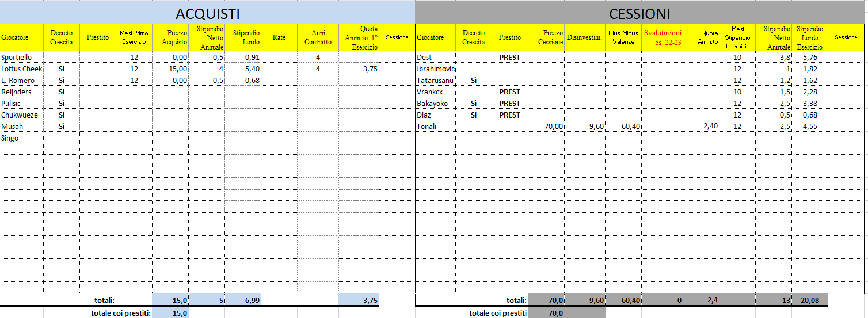Click Sportiello's Anni Contratto value 4
The width and height of the screenshot is (868, 318).
coord(318,58)
